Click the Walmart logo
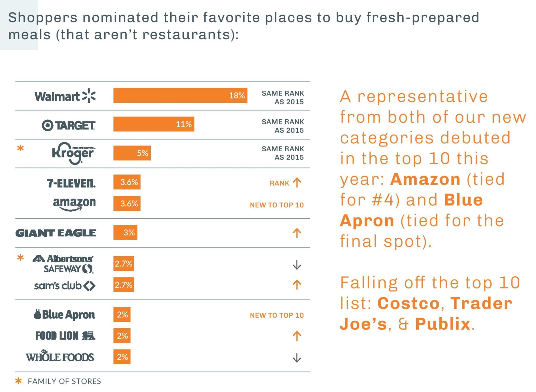 coord(65,96)
